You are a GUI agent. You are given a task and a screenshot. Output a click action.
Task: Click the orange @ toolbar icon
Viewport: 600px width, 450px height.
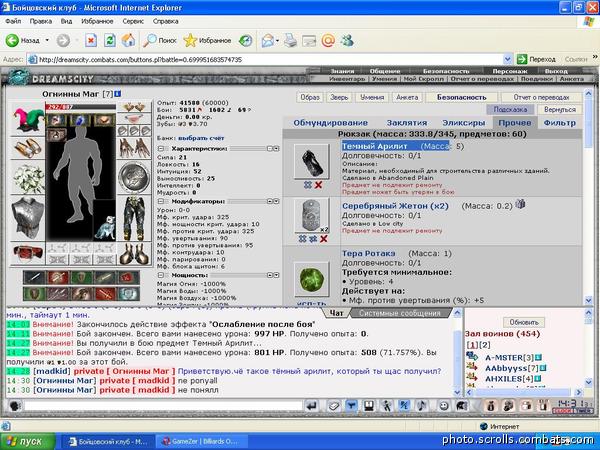click(x=328, y=40)
